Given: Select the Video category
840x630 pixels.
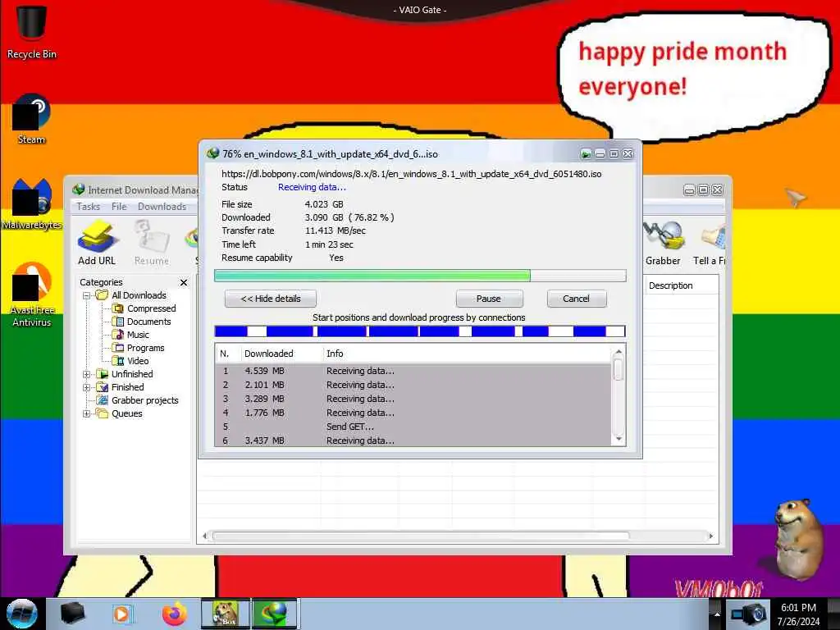Looking at the screenshot, I should [138, 361].
